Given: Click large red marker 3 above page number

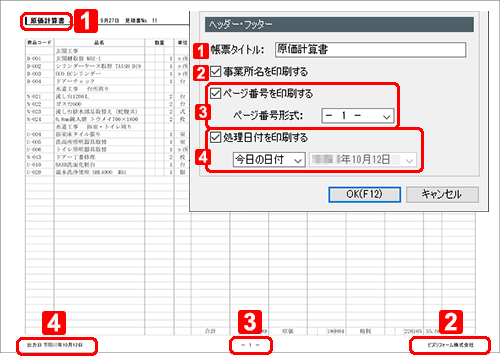Looking at the screenshot, I should 250,322.
